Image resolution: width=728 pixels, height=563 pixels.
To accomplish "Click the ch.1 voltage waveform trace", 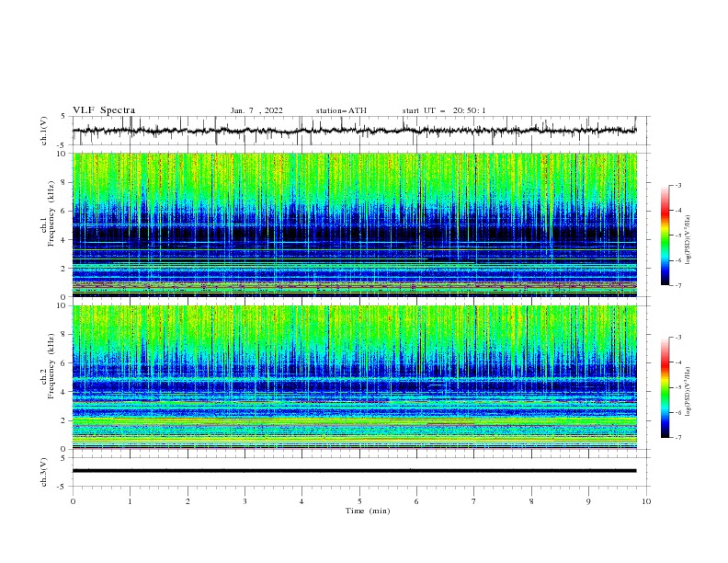I will tap(355, 131).
